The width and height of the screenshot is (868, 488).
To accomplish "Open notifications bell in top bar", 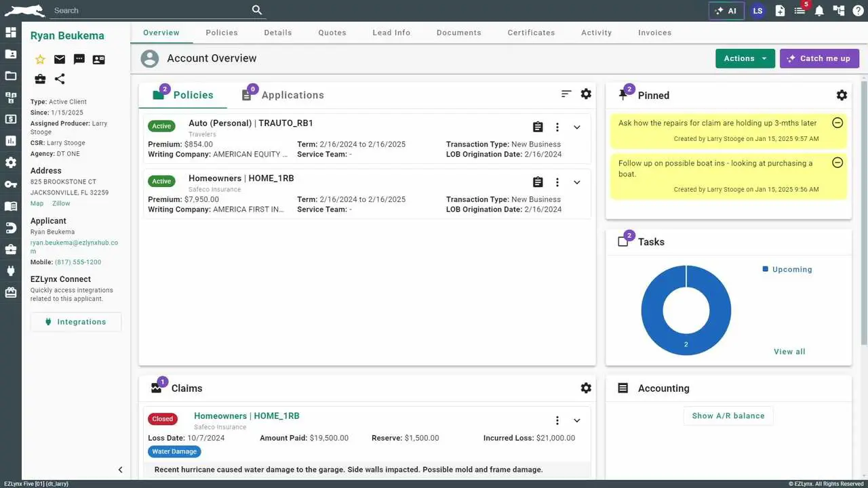I will (x=819, y=11).
